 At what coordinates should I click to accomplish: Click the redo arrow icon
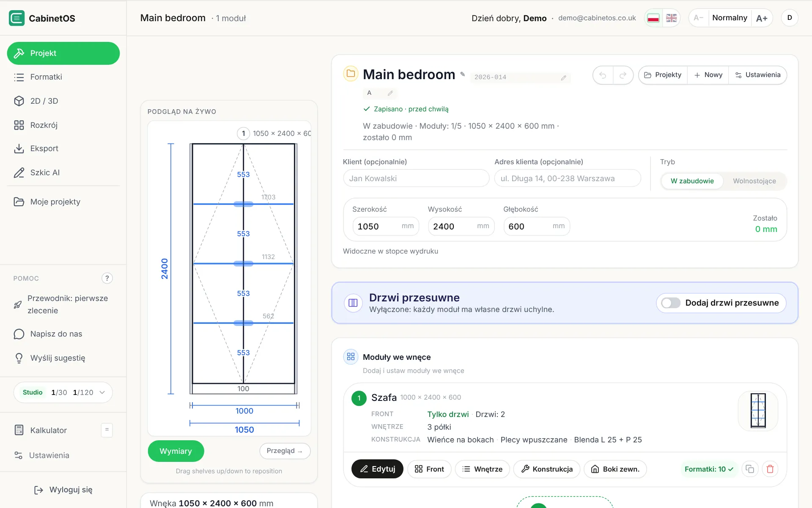[623, 75]
